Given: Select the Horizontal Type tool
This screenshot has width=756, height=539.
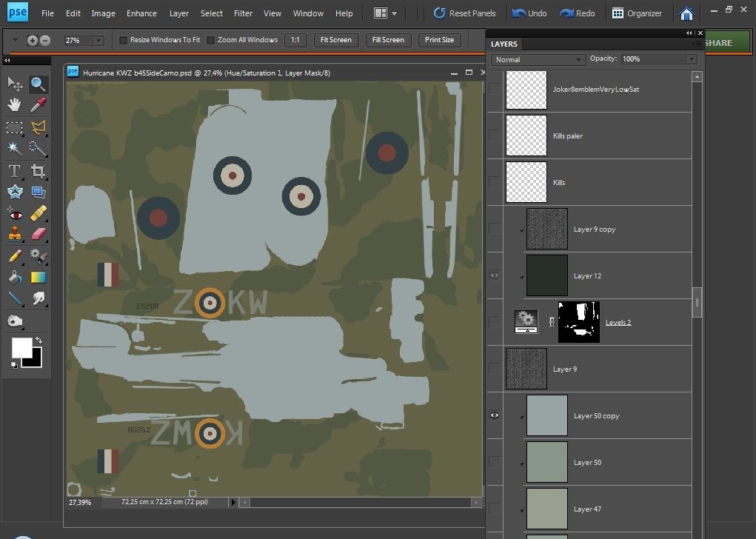Looking at the screenshot, I should pyautogui.click(x=14, y=171).
